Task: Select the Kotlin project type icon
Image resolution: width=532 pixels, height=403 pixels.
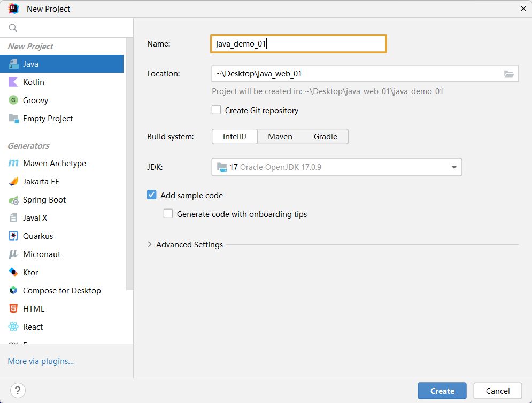Action: [13, 82]
